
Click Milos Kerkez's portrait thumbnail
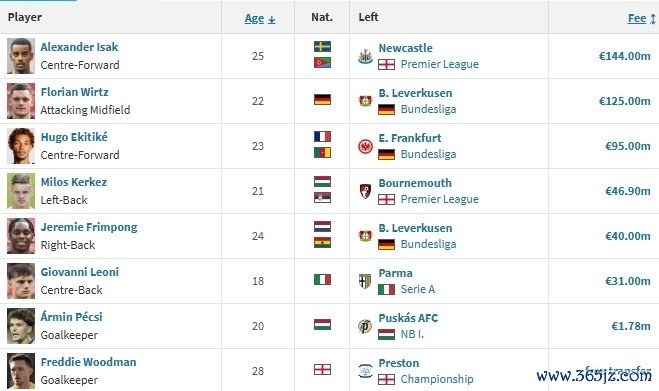click(21, 191)
